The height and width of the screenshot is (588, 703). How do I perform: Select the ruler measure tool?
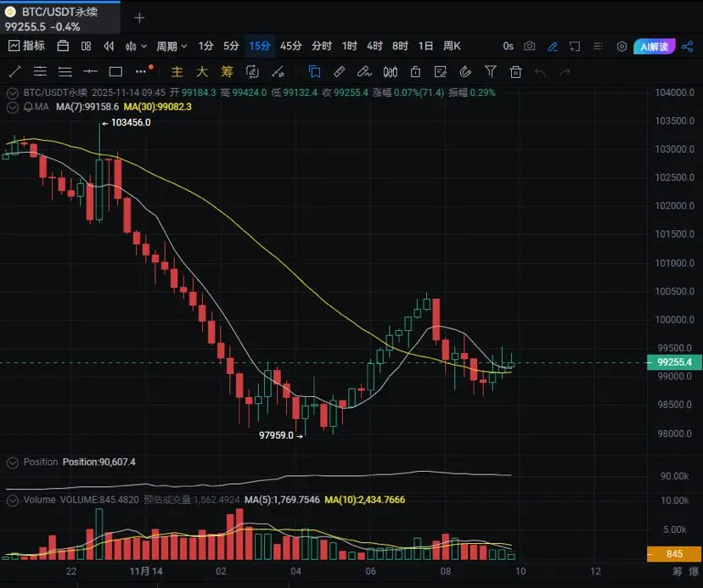[340, 72]
